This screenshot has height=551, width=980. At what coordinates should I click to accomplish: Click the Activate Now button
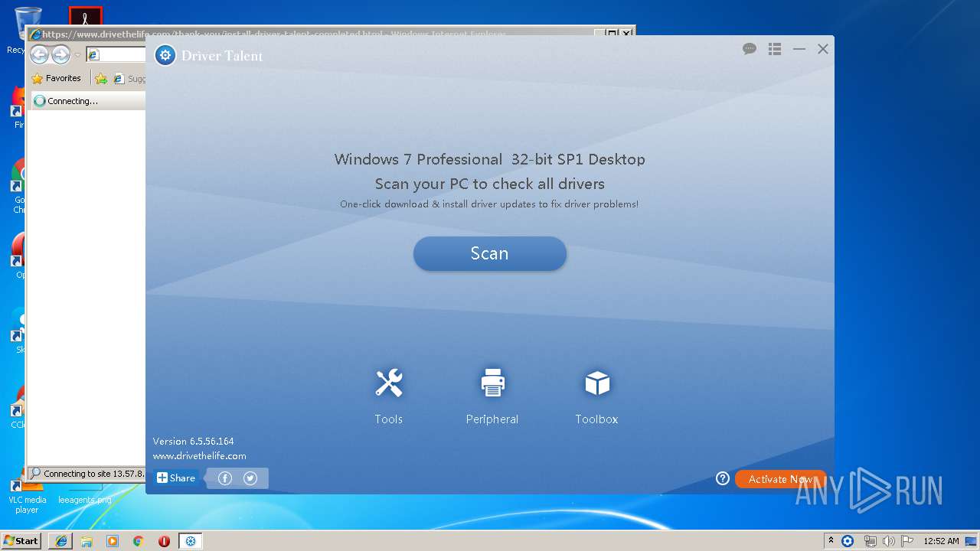[780, 479]
